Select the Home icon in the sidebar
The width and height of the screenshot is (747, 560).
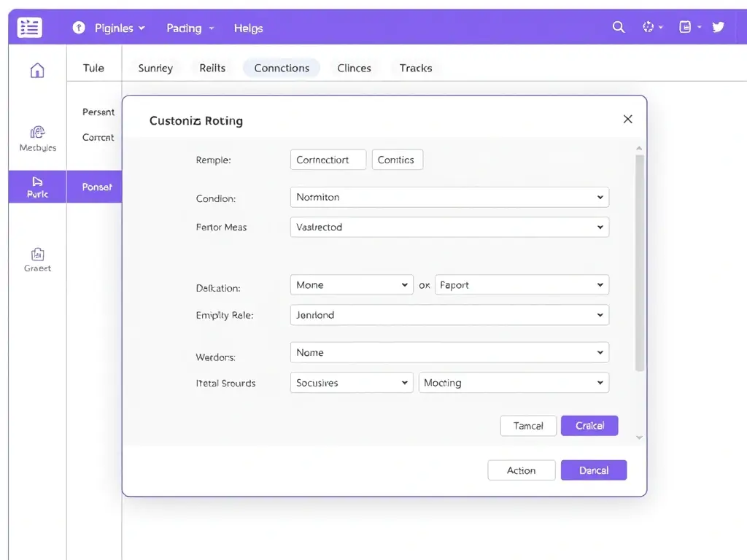[36, 70]
